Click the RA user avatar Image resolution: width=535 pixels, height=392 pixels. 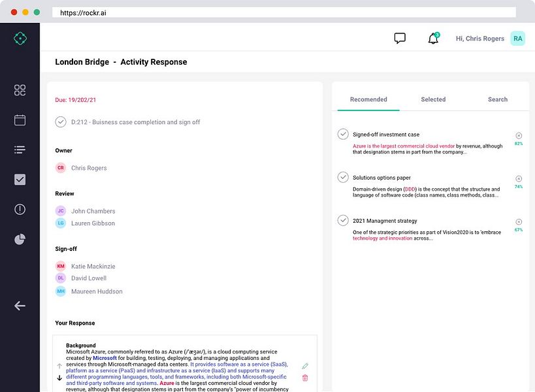pos(517,38)
